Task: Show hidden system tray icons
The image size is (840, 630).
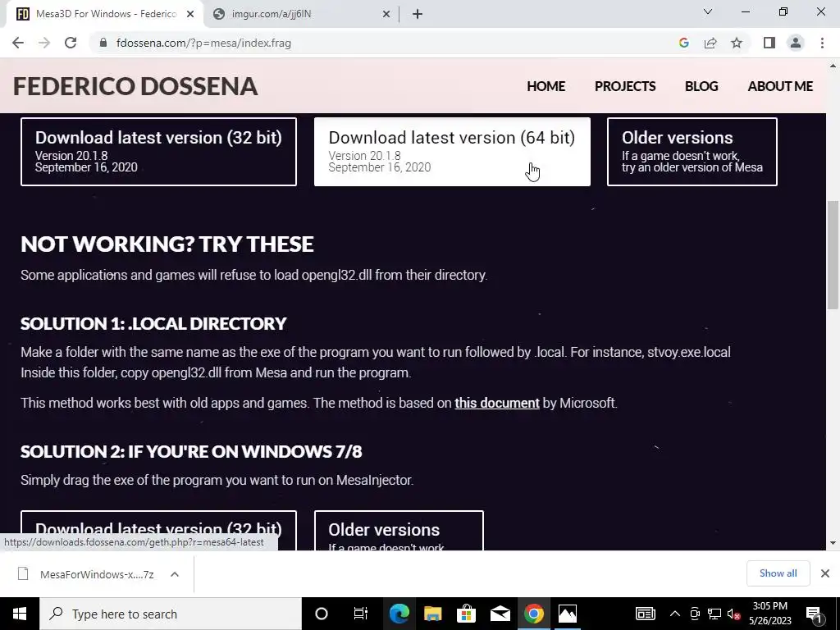Action: [x=675, y=614]
